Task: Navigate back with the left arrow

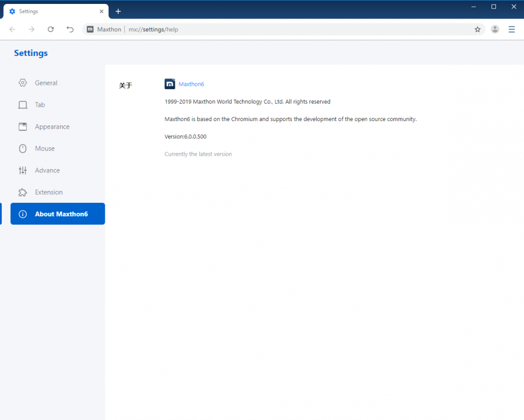Action: (x=12, y=29)
